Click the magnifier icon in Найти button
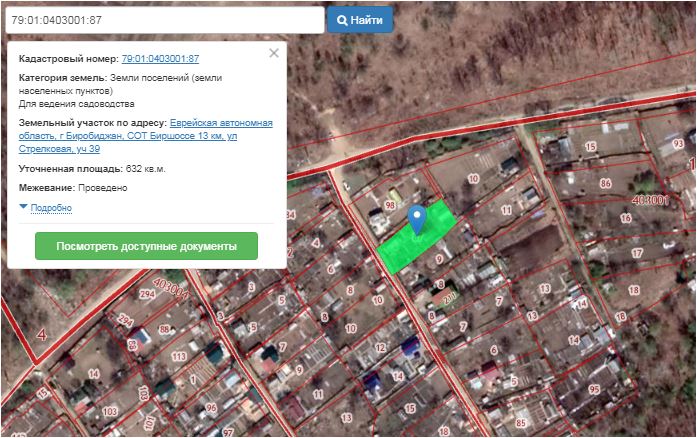697x438 pixels. tap(342, 20)
